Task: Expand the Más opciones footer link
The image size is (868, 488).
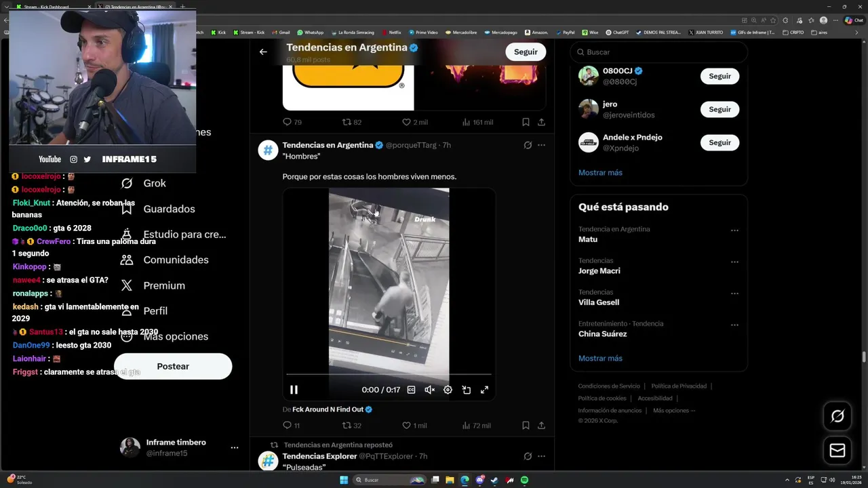Action: click(x=674, y=410)
